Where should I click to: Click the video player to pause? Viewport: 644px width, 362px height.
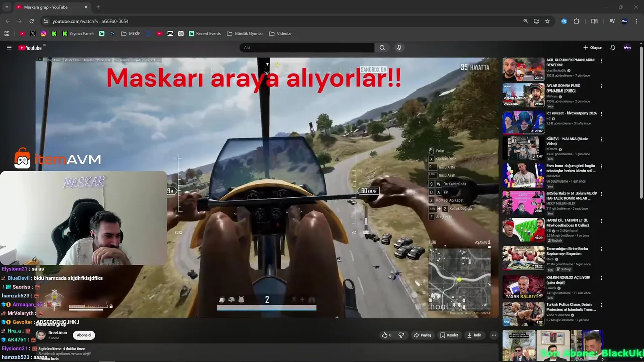tap(267, 187)
